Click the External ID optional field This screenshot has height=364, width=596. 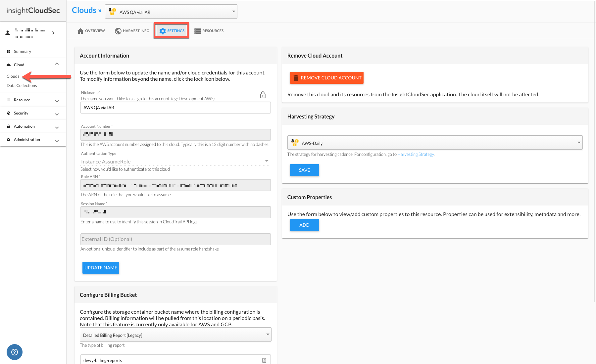(x=175, y=239)
